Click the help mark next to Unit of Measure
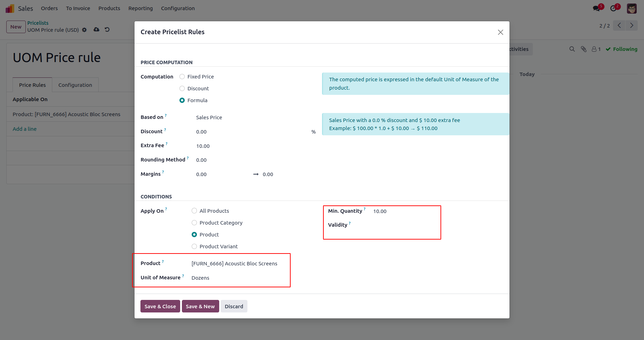 pos(183,276)
